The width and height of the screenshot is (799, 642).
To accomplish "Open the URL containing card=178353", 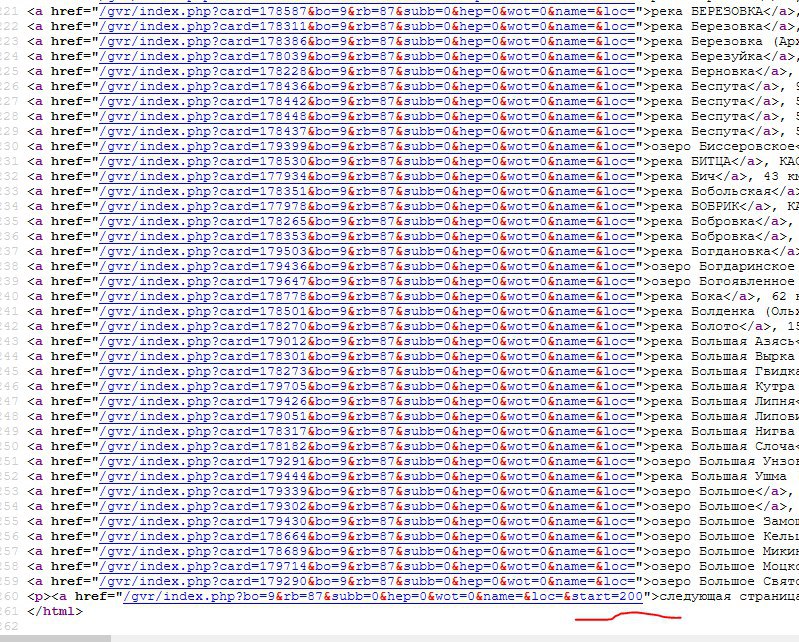I will [x=367, y=236].
